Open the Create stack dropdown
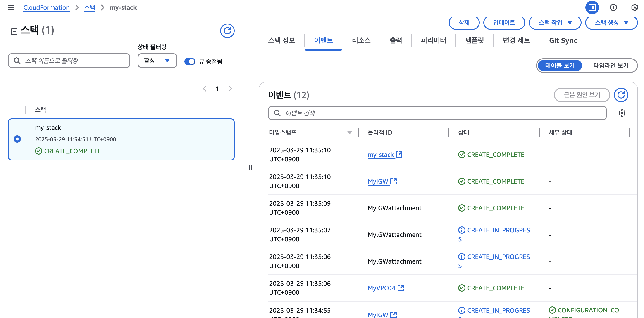644x318 pixels. [x=611, y=22]
